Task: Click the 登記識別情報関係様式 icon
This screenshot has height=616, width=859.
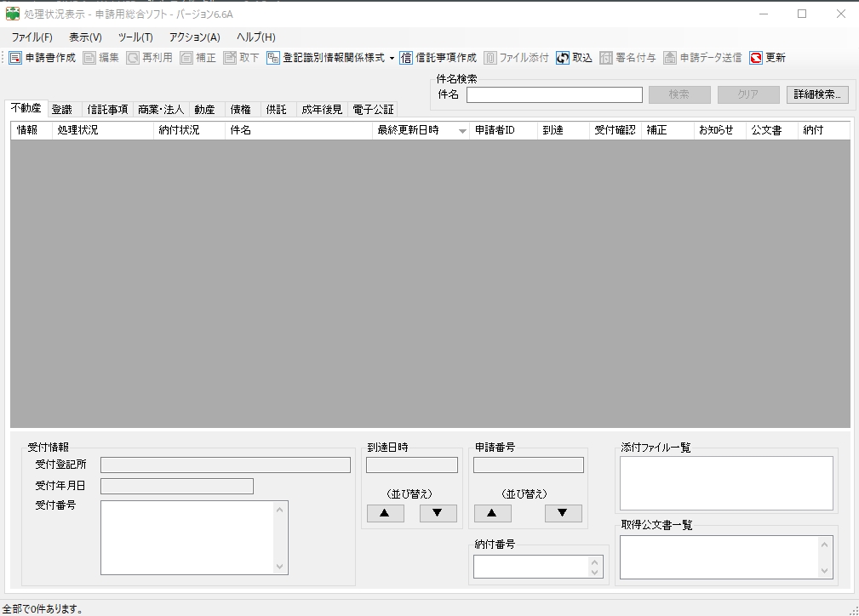Action: pos(272,58)
